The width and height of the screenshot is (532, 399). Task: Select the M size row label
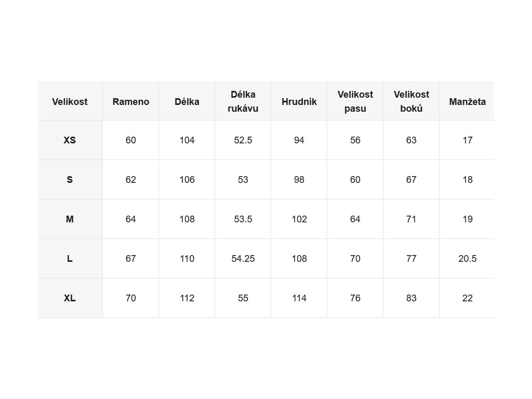(70, 219)
